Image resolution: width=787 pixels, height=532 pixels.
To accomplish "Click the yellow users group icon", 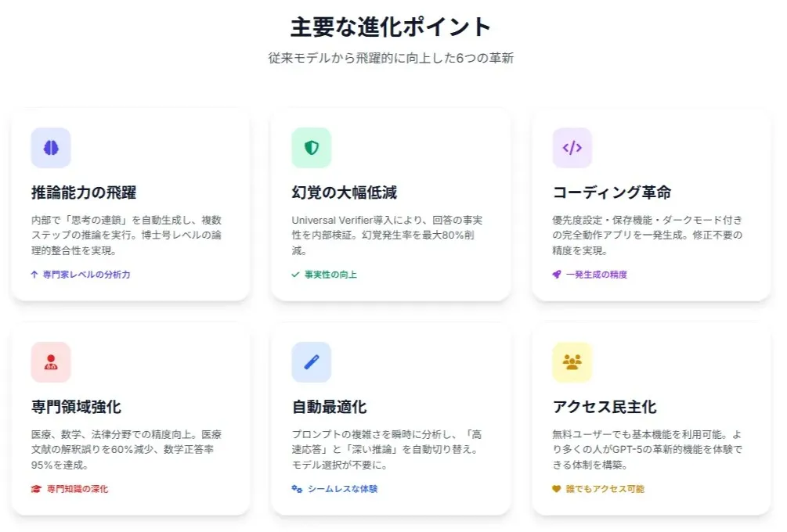I will (x=572, y=362).
